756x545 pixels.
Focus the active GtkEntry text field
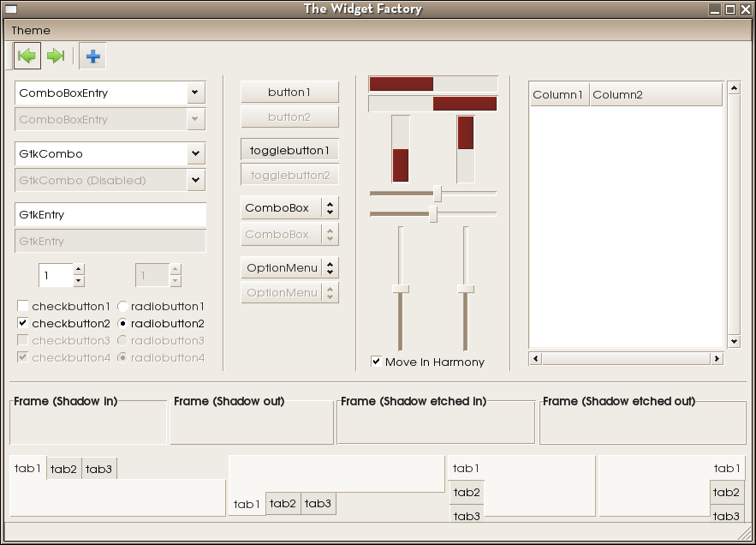(110, 215)
